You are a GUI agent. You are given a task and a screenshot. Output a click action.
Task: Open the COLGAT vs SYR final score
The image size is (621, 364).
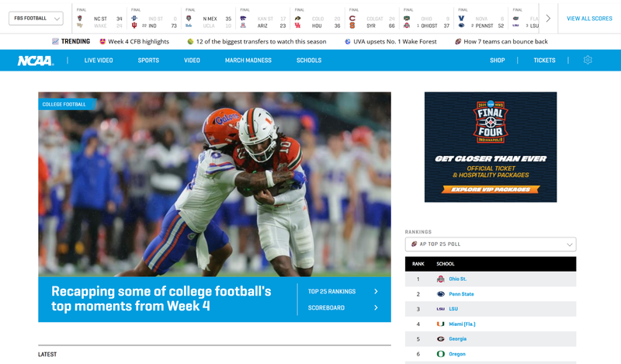click(372, 19)
